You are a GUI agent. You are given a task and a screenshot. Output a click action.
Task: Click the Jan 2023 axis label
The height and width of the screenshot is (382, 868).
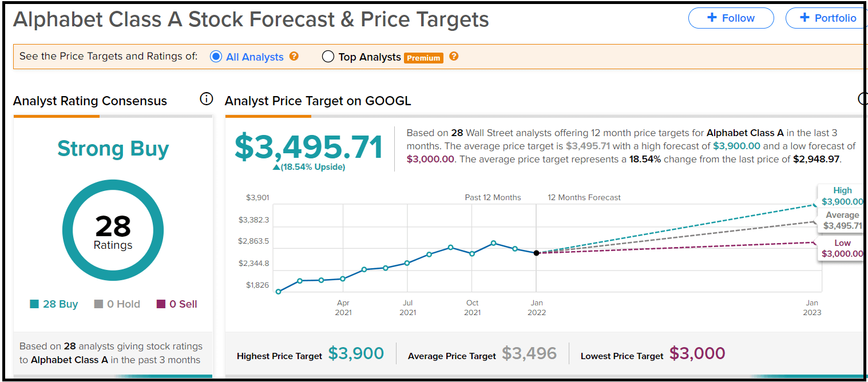click(x=812, y=308)
